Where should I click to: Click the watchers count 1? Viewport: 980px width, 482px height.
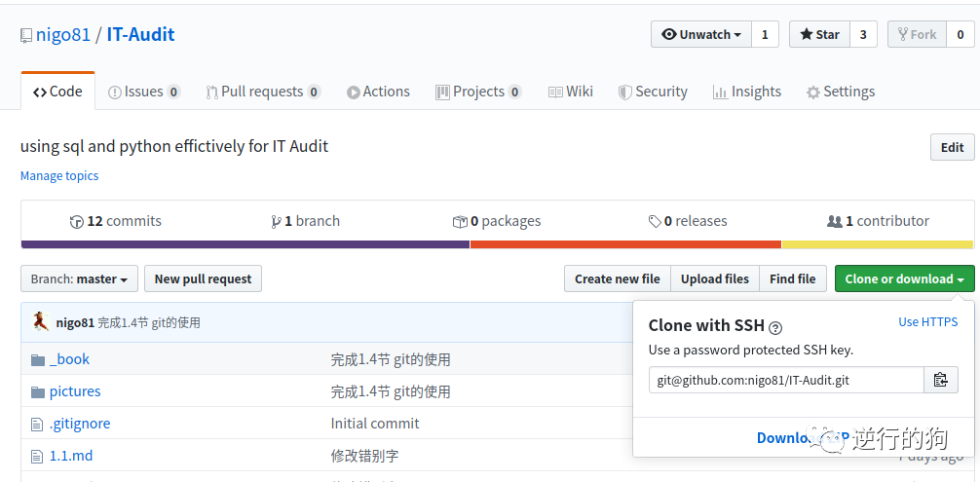[765, 34]
